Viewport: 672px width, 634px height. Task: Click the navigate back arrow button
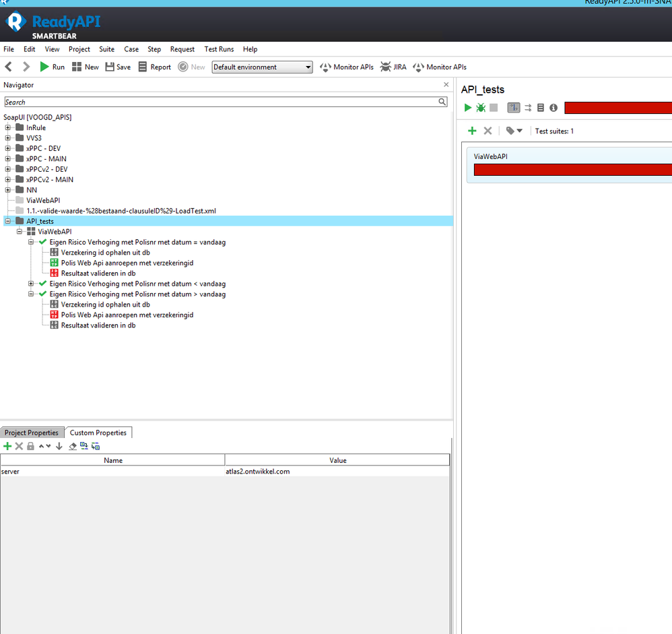tap(9, 67)
